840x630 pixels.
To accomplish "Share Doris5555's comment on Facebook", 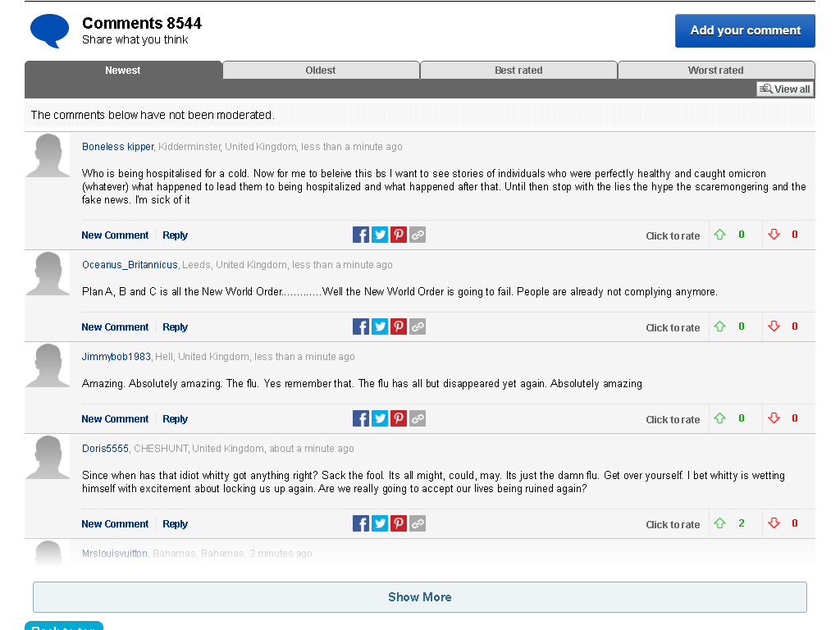I will click(x=361, y=523).
